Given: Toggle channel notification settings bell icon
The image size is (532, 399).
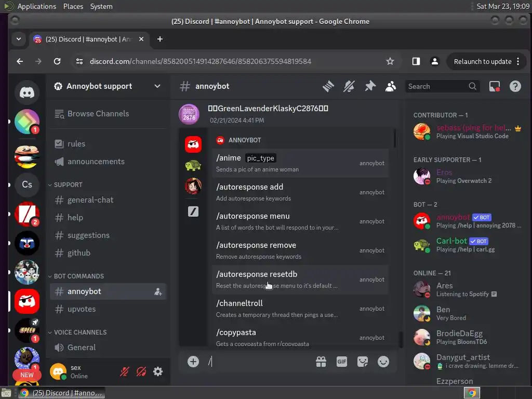Looking at the screenshot, I should [349, 86].
